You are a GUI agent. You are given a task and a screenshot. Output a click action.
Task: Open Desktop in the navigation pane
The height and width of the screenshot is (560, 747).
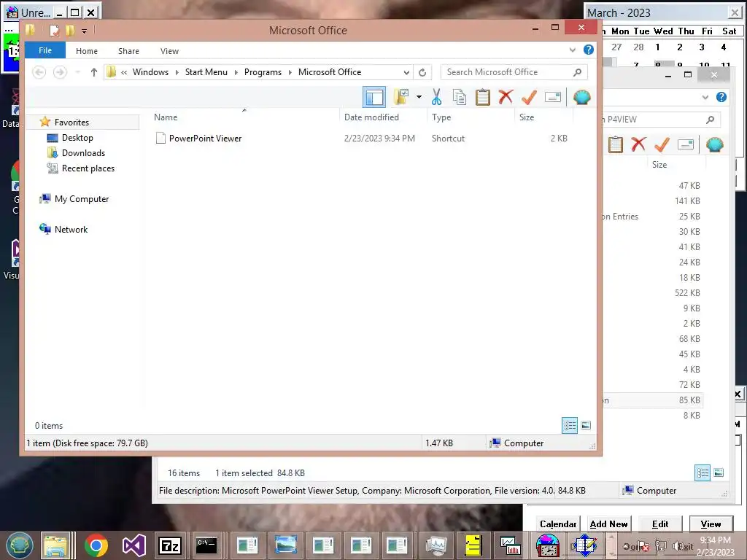pyautogui.click(x=77, y=138)
